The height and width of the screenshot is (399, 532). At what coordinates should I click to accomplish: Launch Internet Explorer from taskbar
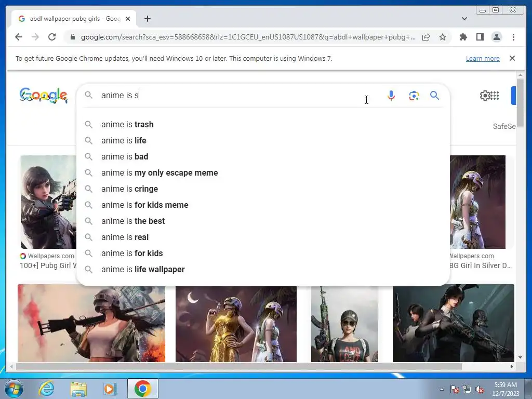[46, 389]
